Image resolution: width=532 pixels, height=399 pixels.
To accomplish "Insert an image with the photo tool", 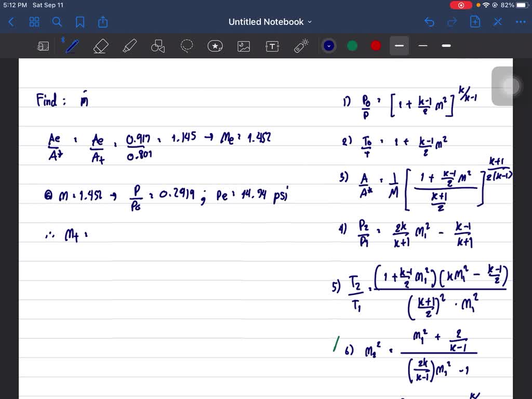I will 244,46.
